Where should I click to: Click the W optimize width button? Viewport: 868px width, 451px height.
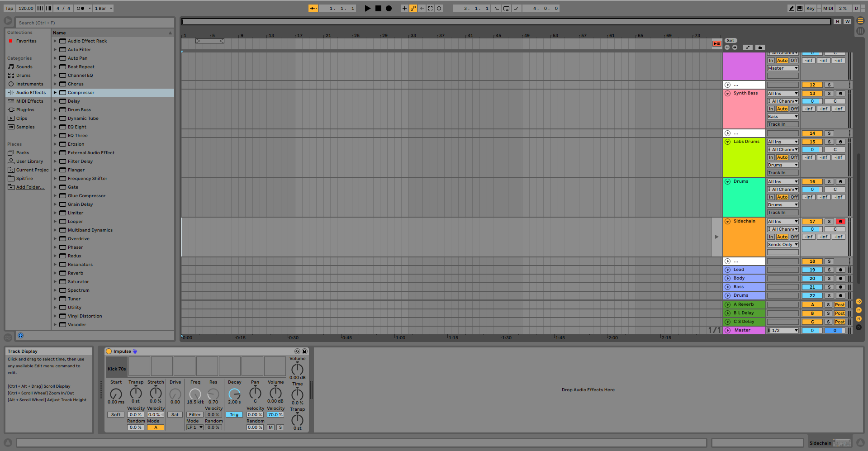pos(847,21)
